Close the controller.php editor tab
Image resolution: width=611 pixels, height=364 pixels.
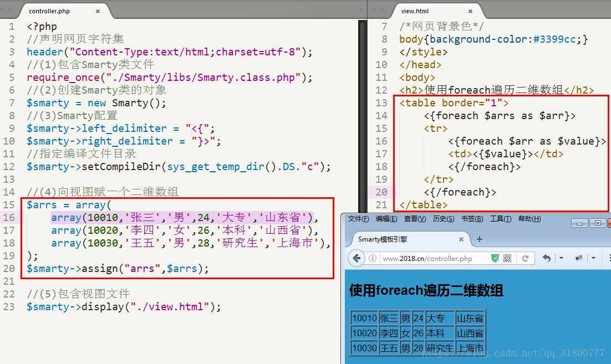pyautogui.click(x=98, y=11)
